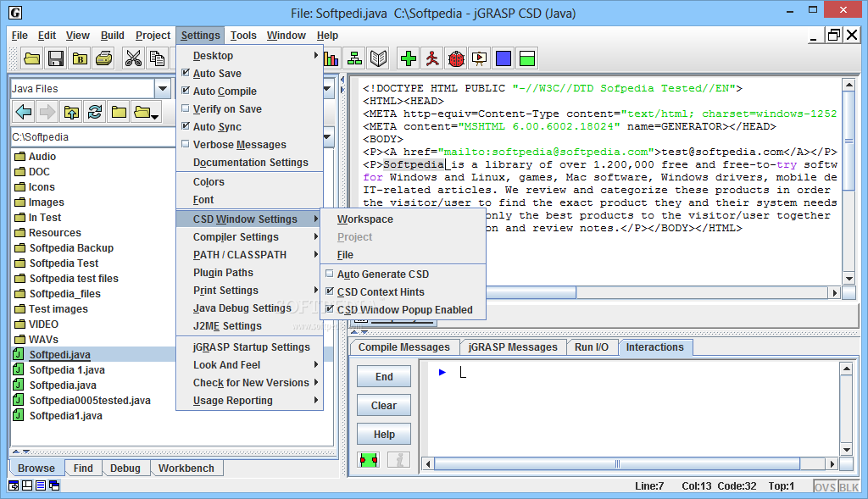The height and width of the screenshot is (499, 868).
Task: Click the blue square toolbar icon
Action: click(x=504, y=58)
